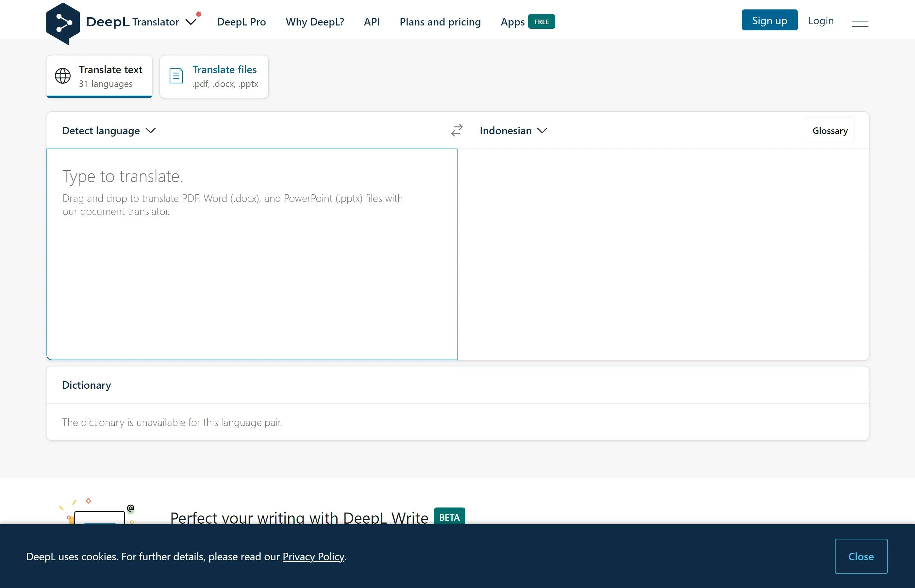Close the cookie notice banner
915x588 pixels.
(861, 556)
